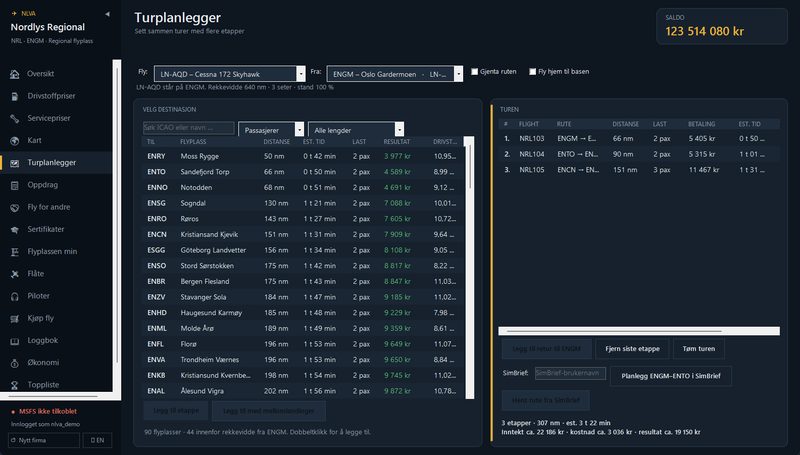
Task: Click Hent rute fra SimBrief button
Action: click(x=545, y=400)
